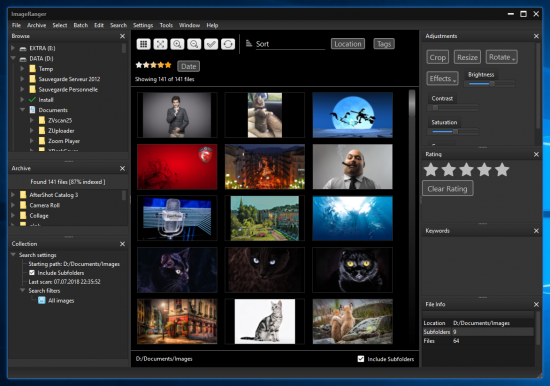Screen dimensions: 550x386
Task: Open the Window menu
Action: click(x=189, y=25)
